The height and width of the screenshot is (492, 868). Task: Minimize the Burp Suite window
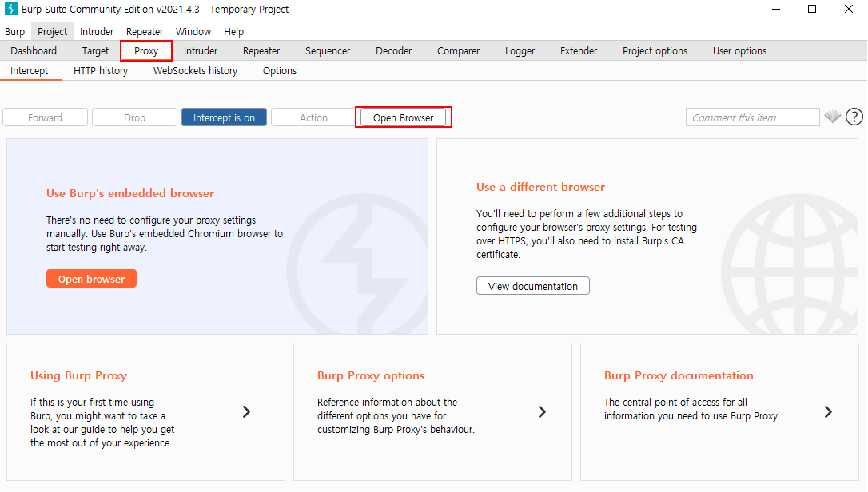776,9
